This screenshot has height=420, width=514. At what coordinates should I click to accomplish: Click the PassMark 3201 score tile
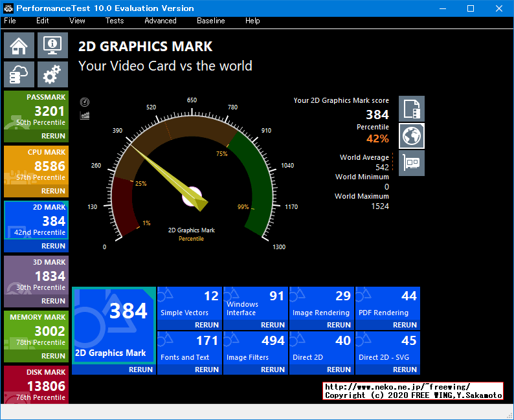click(36, 111)
